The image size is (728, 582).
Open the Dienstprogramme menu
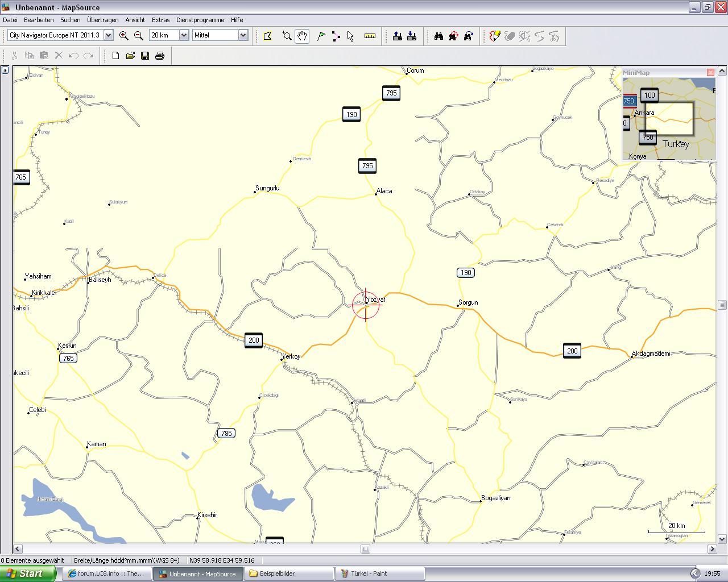click(x=200, y=20)
